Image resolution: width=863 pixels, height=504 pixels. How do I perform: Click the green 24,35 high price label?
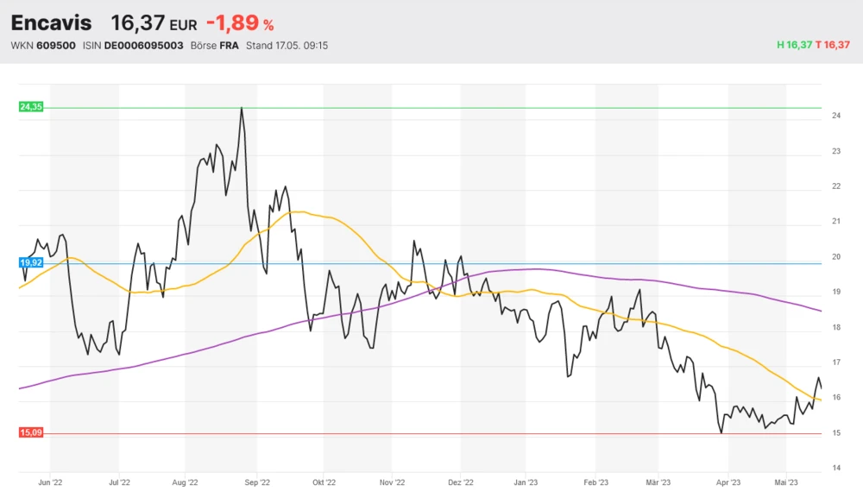(30, 107)
